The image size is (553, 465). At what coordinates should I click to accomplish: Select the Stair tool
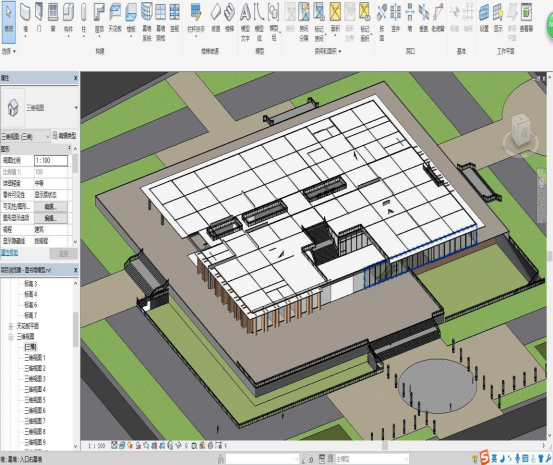229,18
